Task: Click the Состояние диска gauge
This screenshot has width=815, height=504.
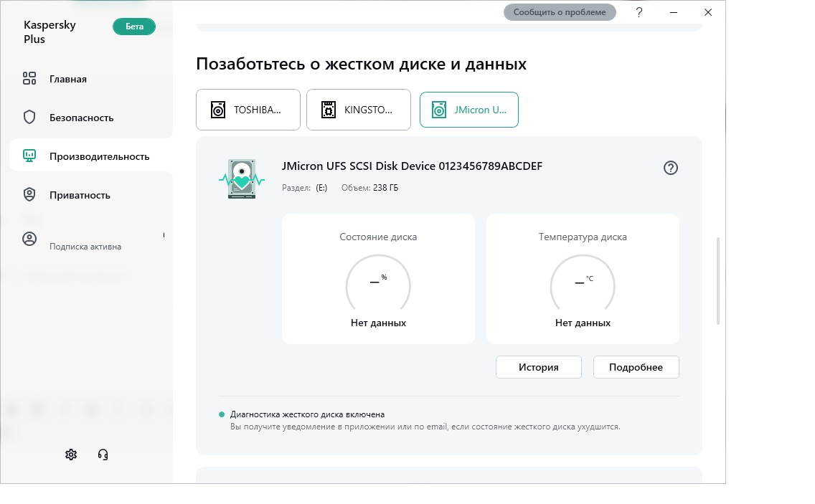Action: (378, 282)
